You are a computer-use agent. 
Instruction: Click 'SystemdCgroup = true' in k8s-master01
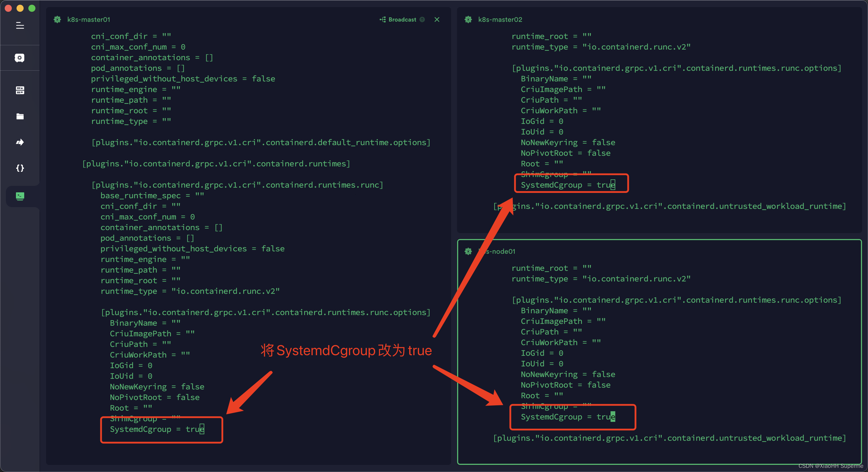pyautogui.click(x=157, y=429)
